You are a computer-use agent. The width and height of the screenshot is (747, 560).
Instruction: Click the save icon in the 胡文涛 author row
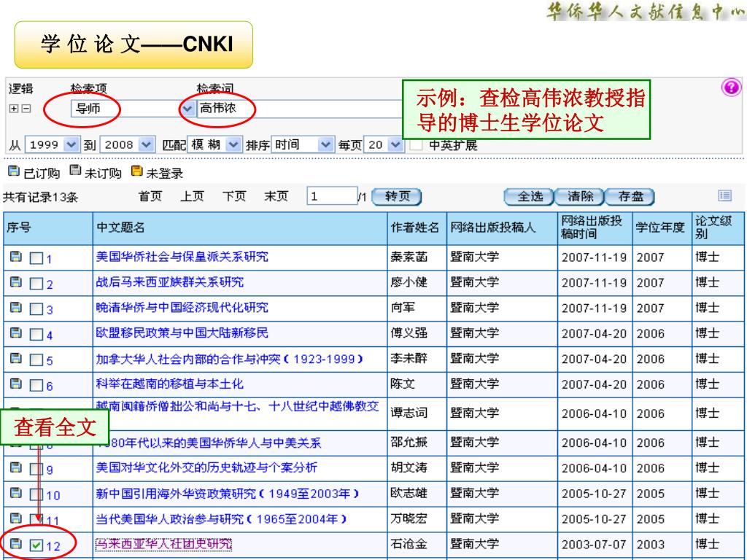coord(16,467)
